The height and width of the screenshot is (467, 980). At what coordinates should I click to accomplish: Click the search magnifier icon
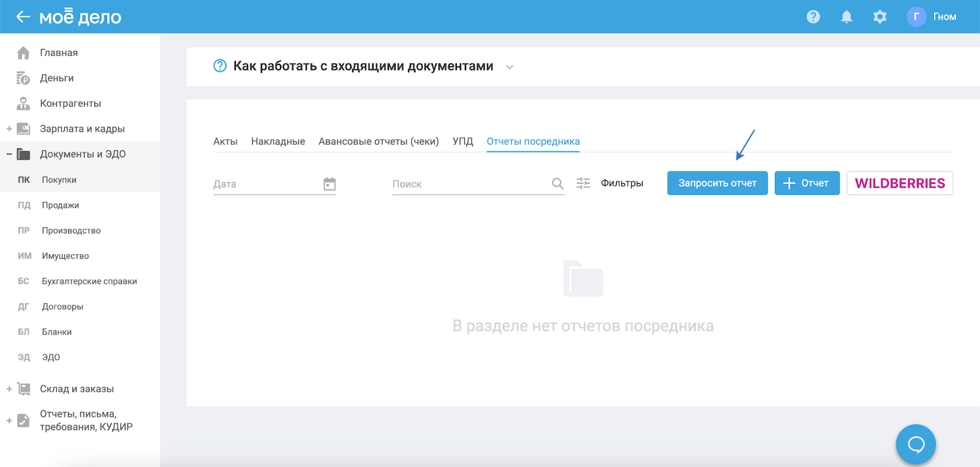557,183
